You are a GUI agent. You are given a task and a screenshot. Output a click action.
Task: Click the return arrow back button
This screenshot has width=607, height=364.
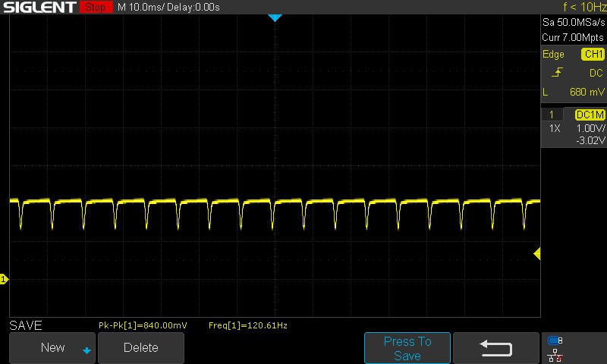[496, 348]
